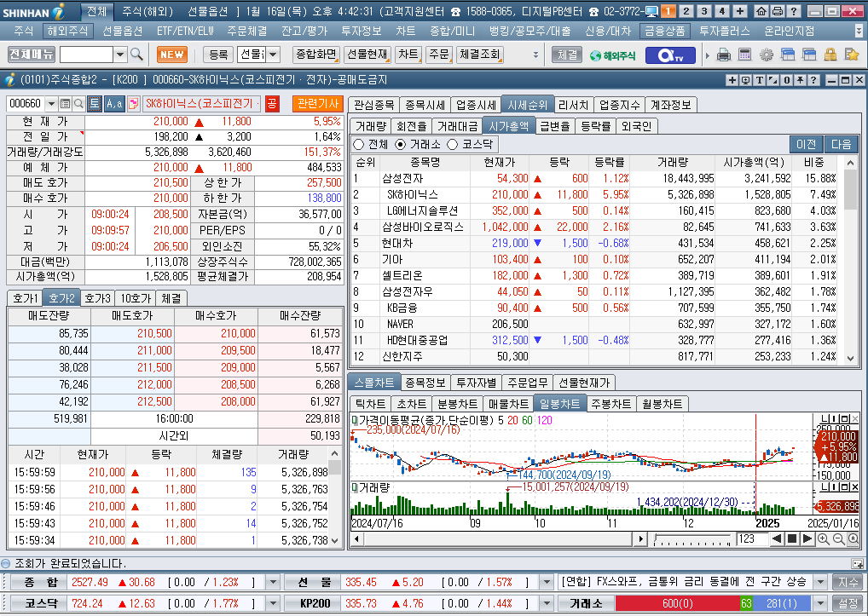Open the 해외주식 menu
This screenshot has height=616, width=868.
pos(67,31)
